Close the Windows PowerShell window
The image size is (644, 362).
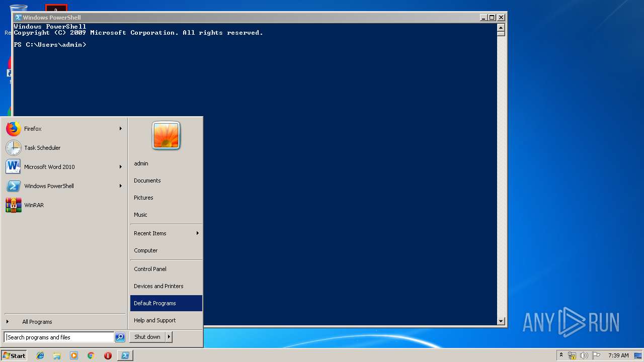click(x=501, y=17)
